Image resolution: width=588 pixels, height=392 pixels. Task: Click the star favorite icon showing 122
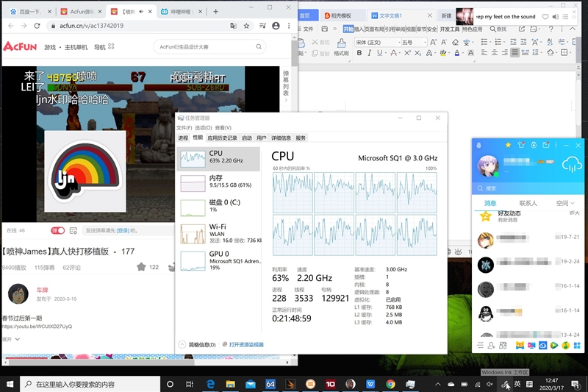click(141, 267)
